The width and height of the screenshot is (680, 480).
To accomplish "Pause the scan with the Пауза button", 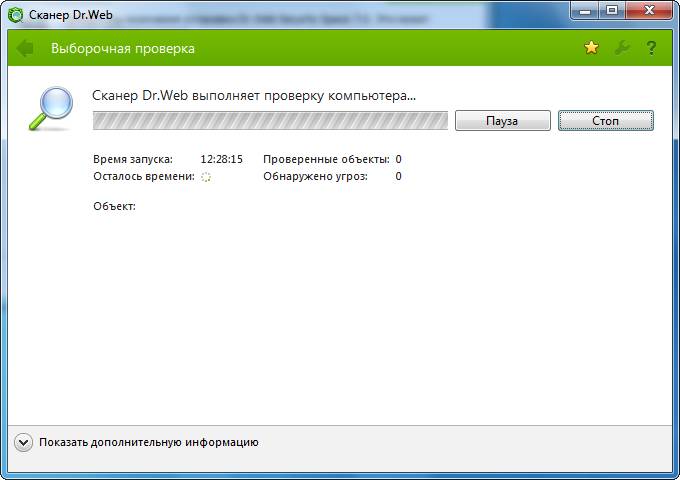I will coord(503,121).
